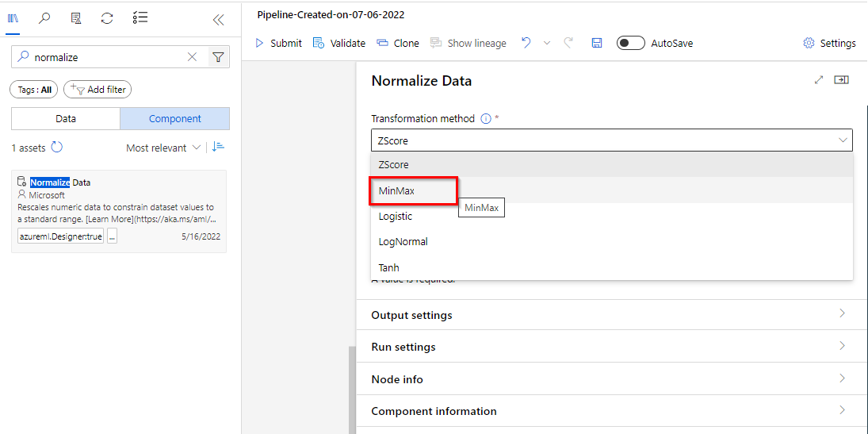Open the Most relevant sort dropdown
Viewport: 868px width, 434px height.
point(163,148)
